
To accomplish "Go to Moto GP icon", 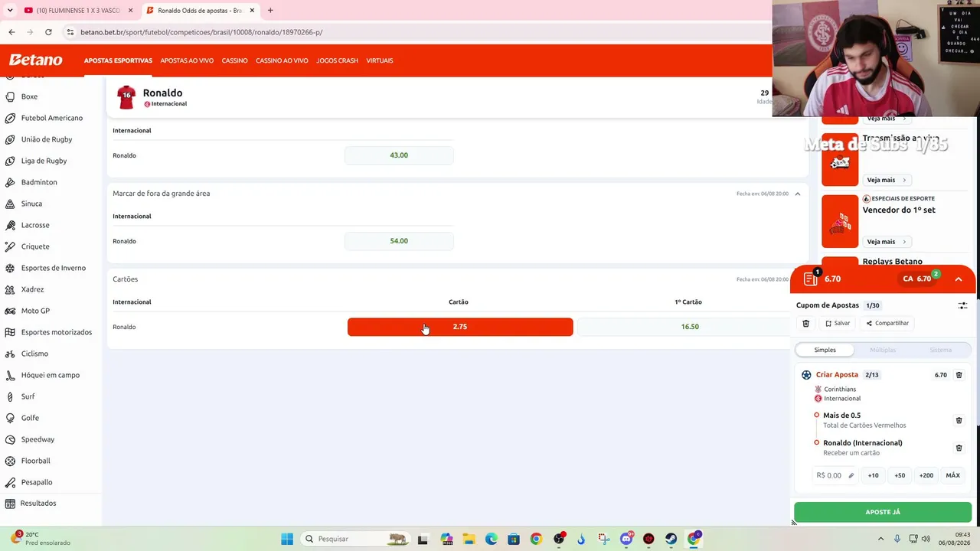I will coord(10,311).
